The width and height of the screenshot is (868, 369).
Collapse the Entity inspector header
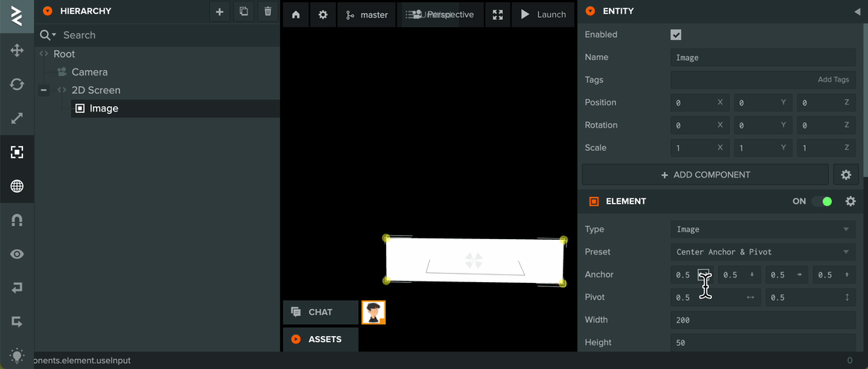(590, 11)
